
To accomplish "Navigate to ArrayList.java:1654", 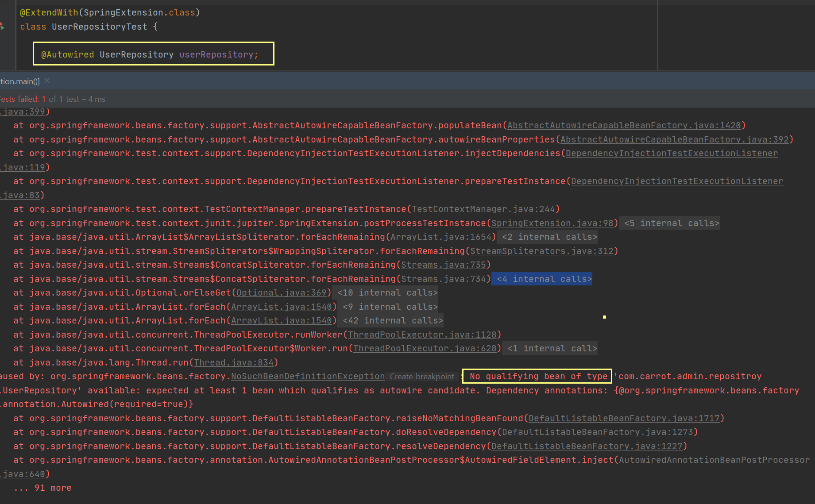I will coord(441,237).
